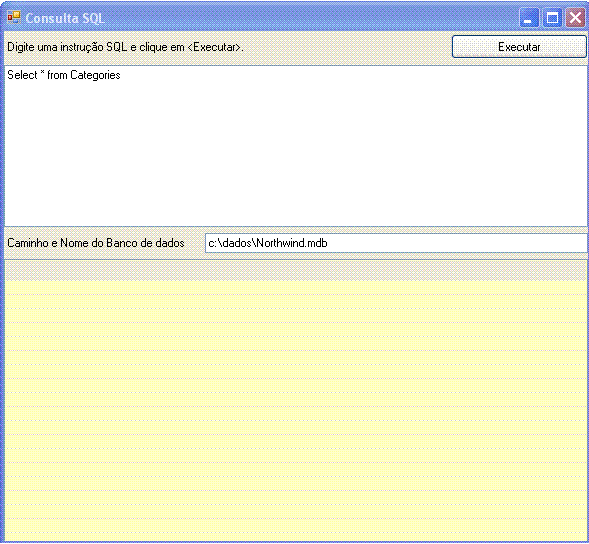This screenshot has height=544, width=589.
Task: Click the dados folder in database path
Action: tap(237, 243)
